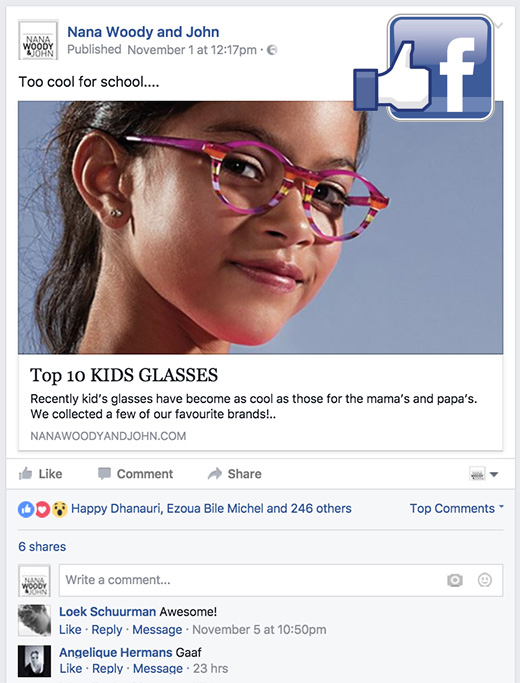The width and height of the screenshot is (520, 683).
Task: Click the Wow face reaction icon
Action: point(60,509)
